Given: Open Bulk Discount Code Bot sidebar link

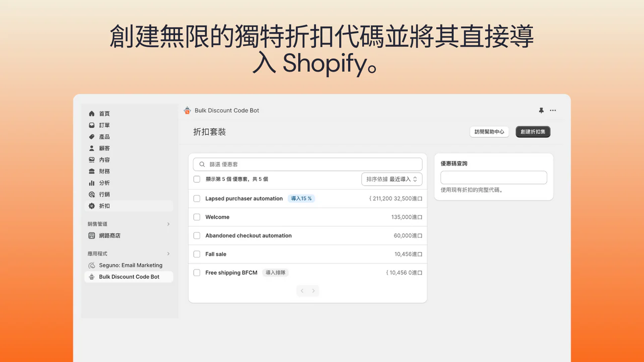Looking at the screenshot, I should pos(129,277).
